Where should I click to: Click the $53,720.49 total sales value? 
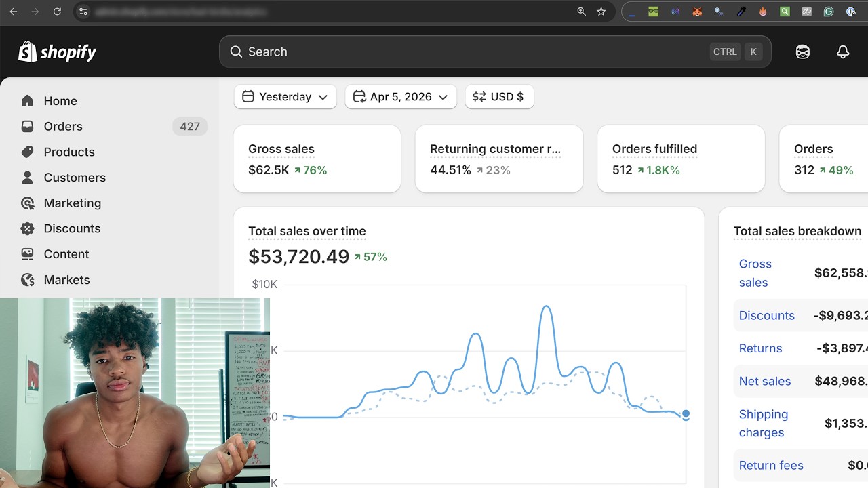[299, 257]
